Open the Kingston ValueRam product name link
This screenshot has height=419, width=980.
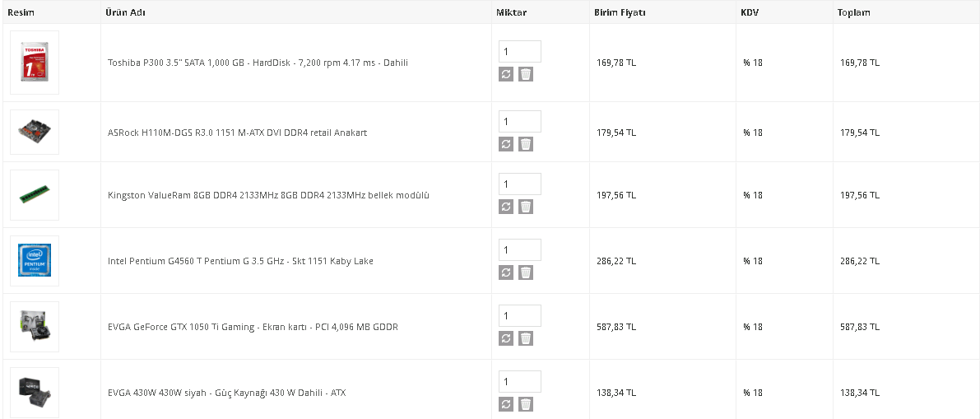point(268,195)
